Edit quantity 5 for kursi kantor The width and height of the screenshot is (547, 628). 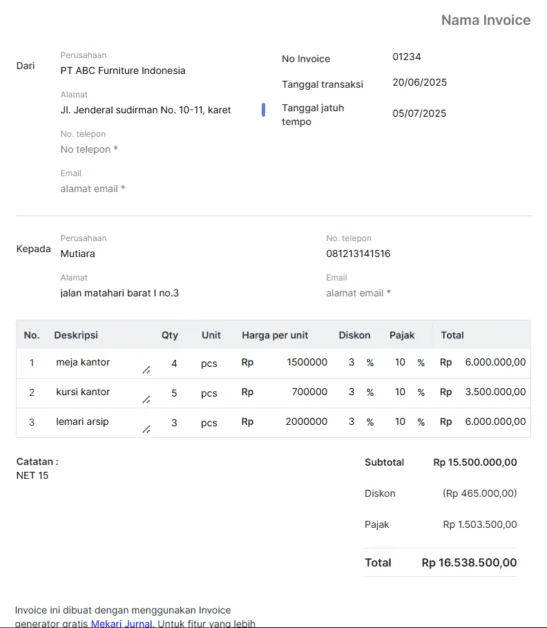[x=174, y=393]
